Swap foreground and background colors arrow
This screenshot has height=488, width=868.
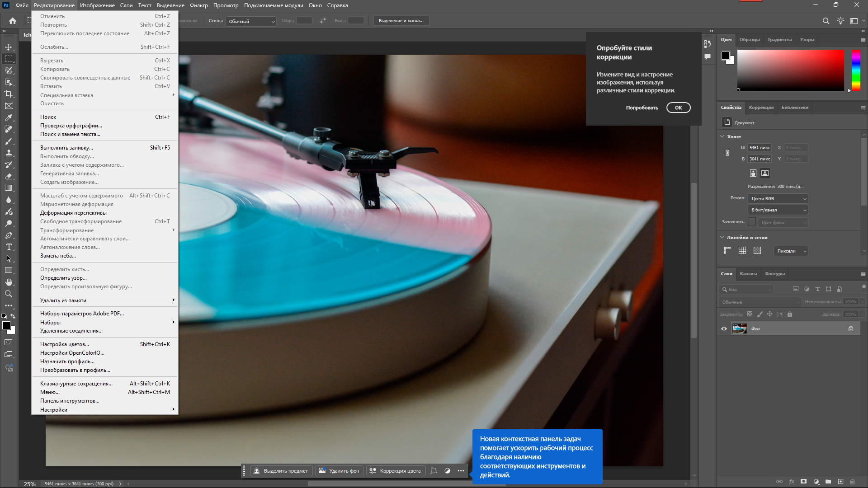pos(13,316)
